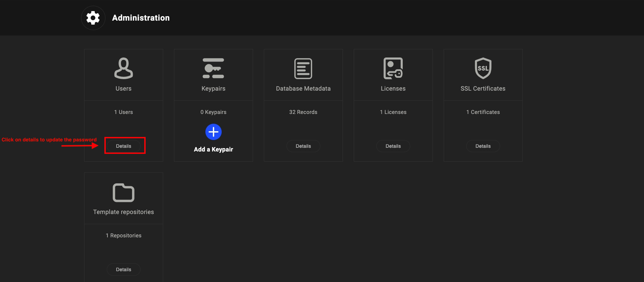The width and height of the screenshot is (644, 282).
Task: Click the Licenses badge icon
Action: [x=393, y=68]
